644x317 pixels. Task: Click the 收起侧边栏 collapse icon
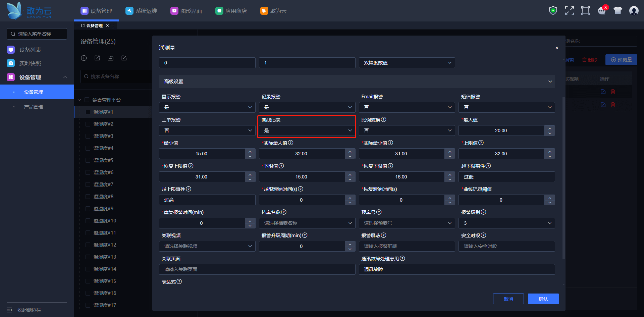(9, 310)
